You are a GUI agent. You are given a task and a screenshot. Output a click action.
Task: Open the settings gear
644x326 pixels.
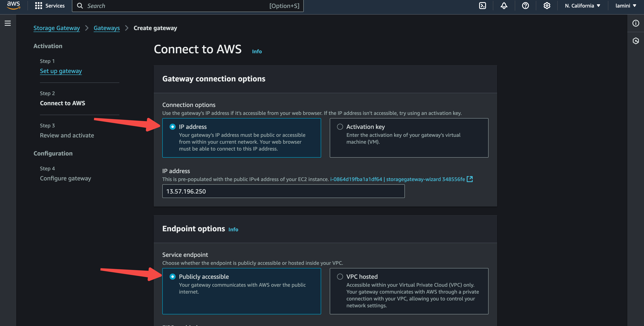[x=547, y=6]
